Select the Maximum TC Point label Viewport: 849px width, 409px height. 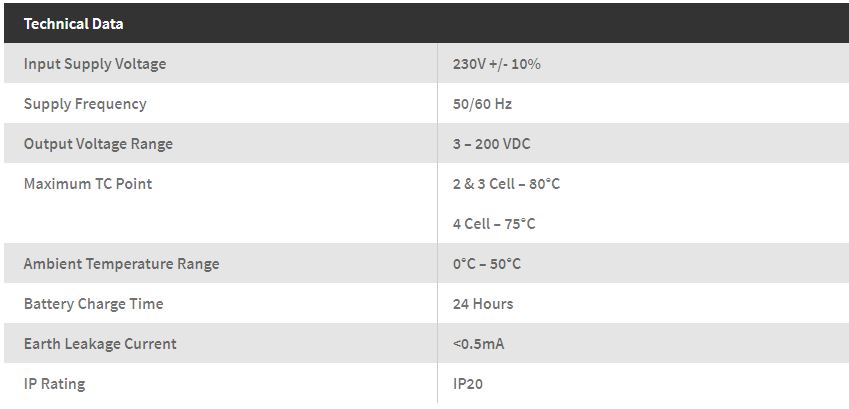pyautogui.click(x=88, y=184)
